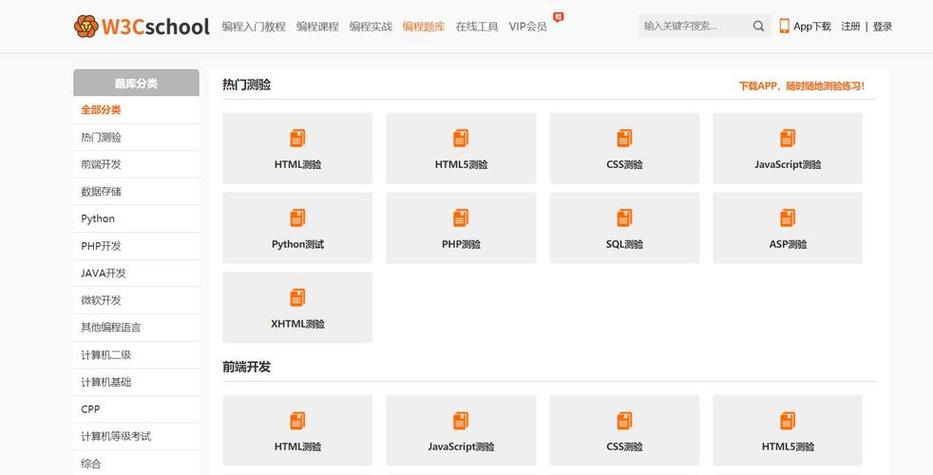
Task: Click the search magnifier icon
Action: [758, 26]
